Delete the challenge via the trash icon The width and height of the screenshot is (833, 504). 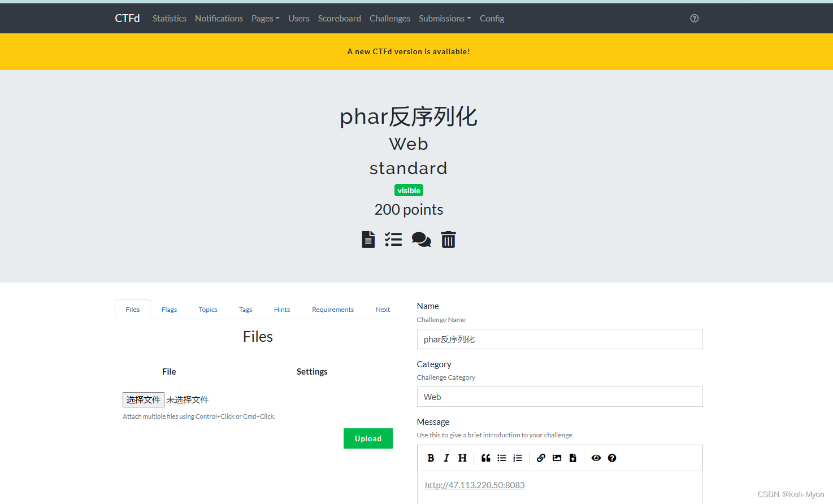point(448,239)
